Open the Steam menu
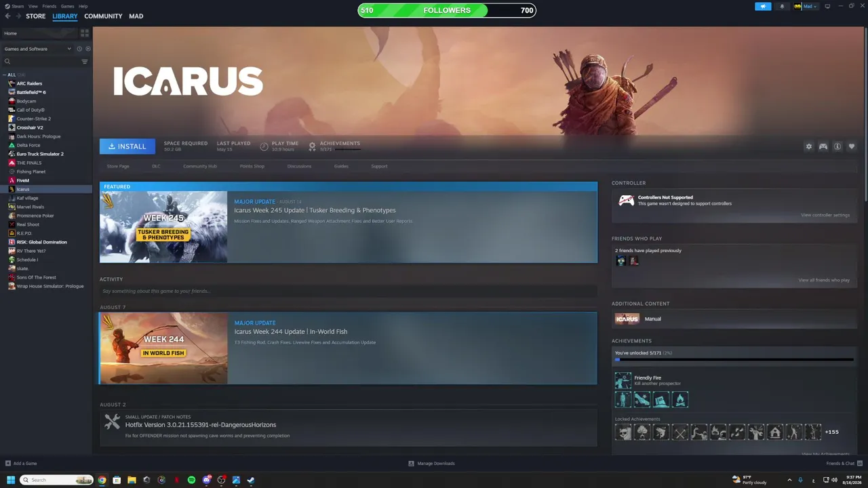Screen dimensions: 868x488 [x=18, y=6]
